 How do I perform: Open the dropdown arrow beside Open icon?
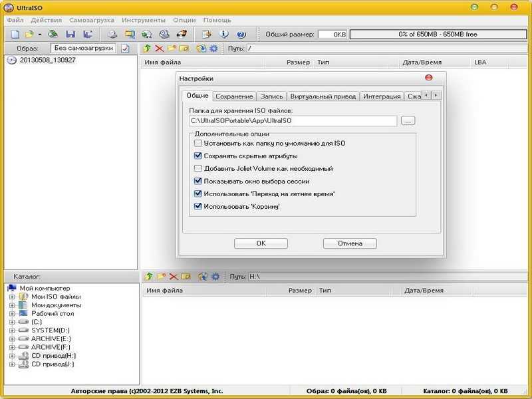(x=40, y=35)
